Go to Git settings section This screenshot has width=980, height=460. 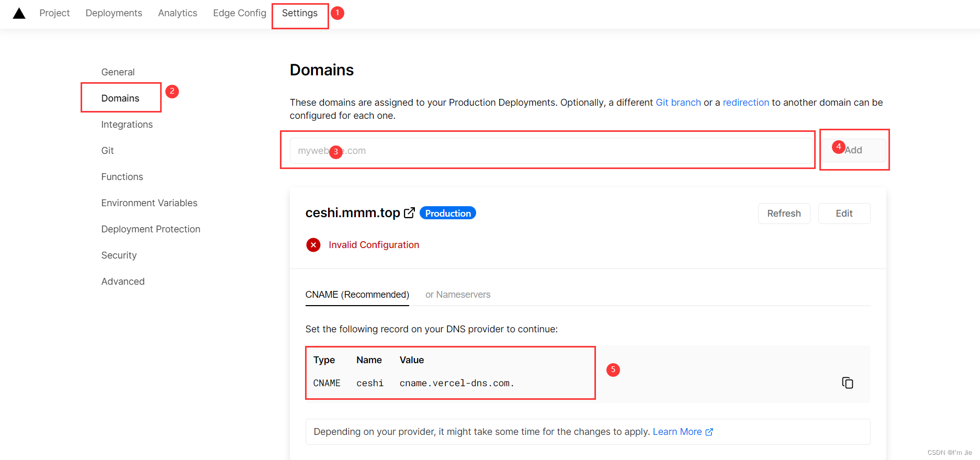coord(107,151)
